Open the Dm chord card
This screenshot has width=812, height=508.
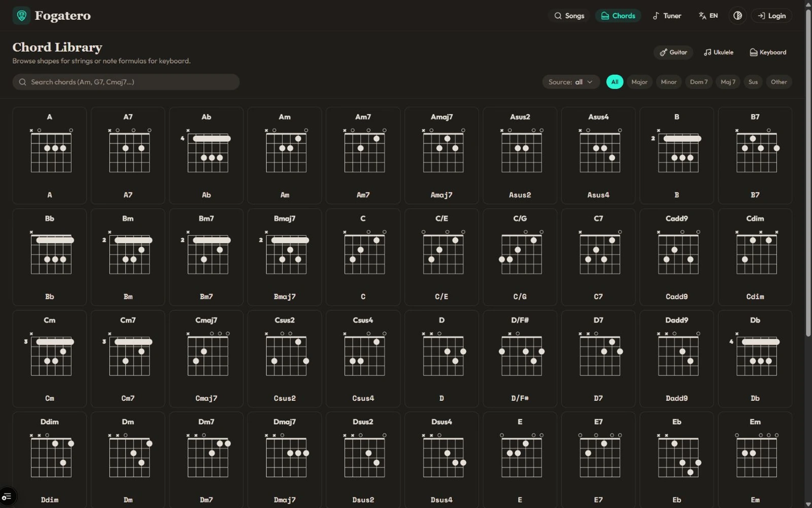(x=128, y=460)
